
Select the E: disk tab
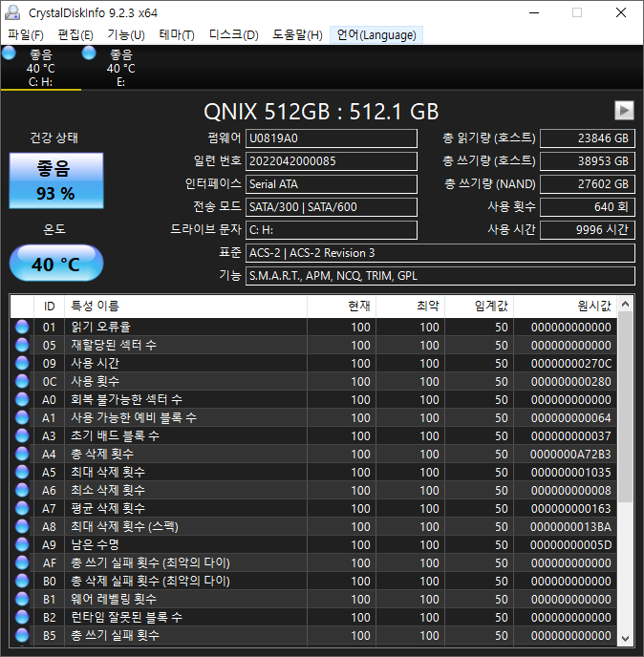120,68
